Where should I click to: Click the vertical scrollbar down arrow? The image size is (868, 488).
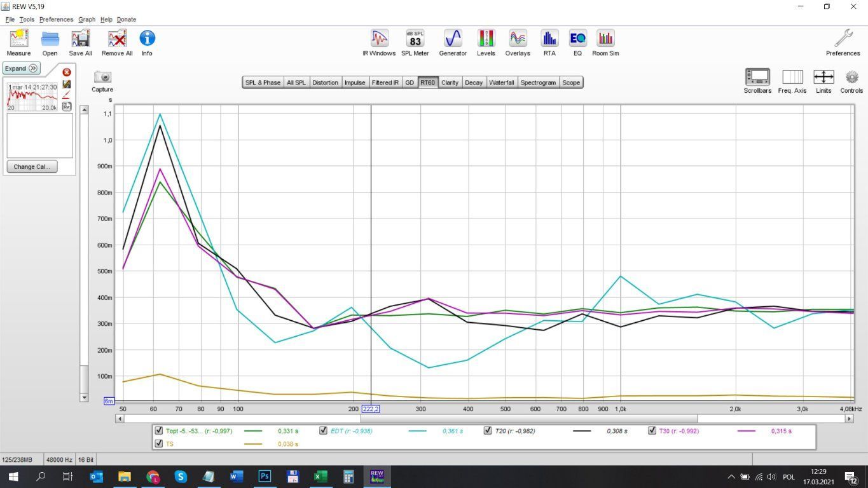84,397
